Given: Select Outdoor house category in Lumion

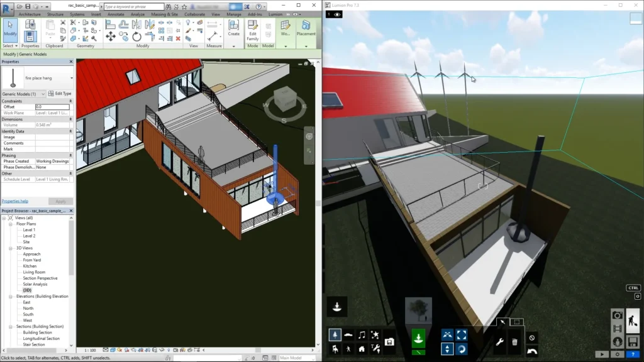Looking at the screenshot, I should point(362,349).
